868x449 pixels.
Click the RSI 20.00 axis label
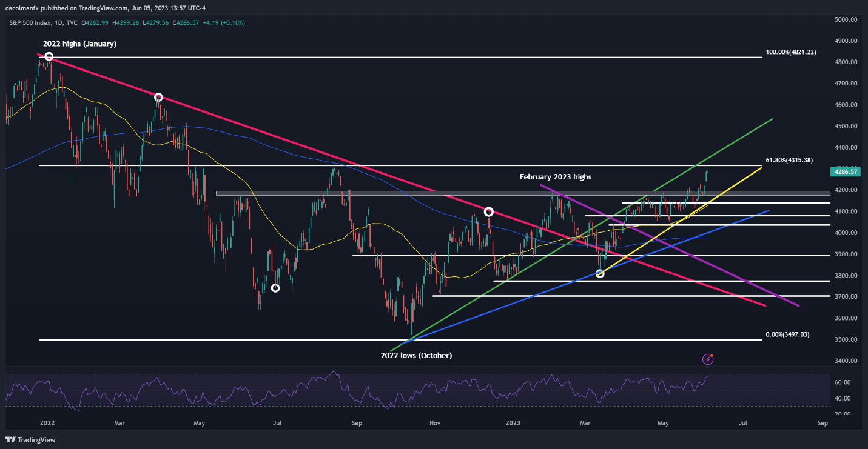coord(843,414)
